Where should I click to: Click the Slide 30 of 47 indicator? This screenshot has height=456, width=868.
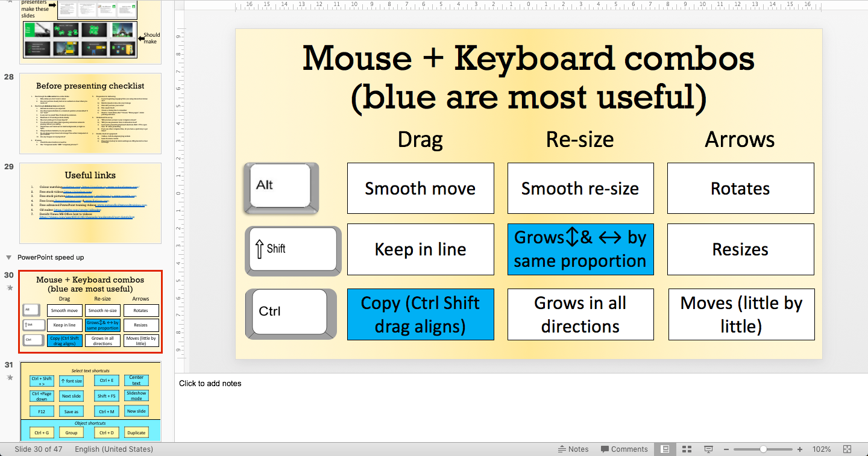click(x=39, y=449)
